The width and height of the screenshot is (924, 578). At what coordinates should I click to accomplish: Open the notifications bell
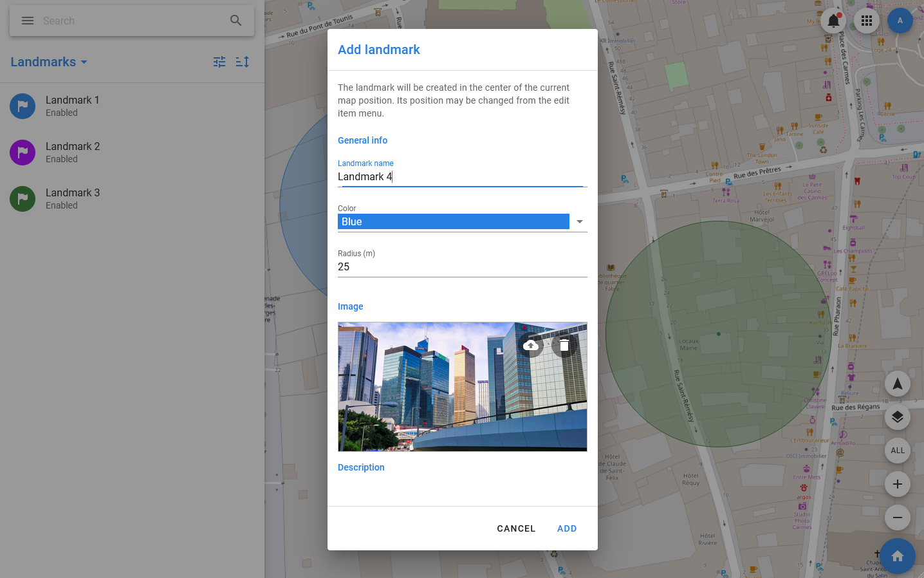click(833, 21)
